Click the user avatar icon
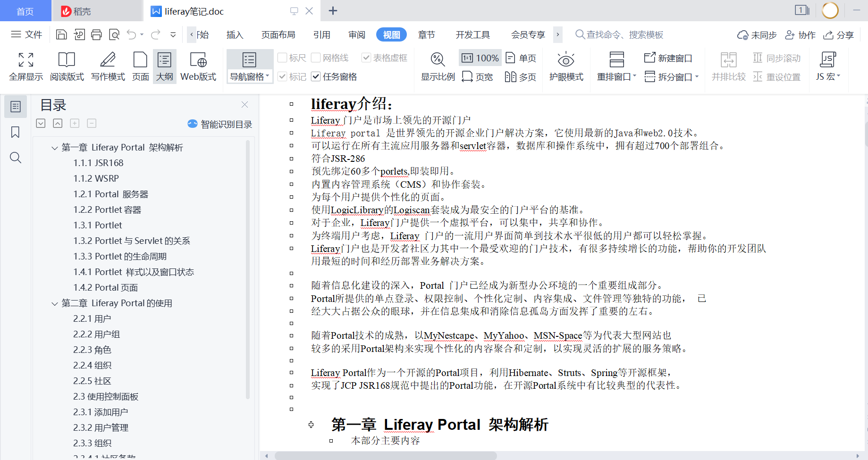The image size is (868, 460). coord(830,10)
